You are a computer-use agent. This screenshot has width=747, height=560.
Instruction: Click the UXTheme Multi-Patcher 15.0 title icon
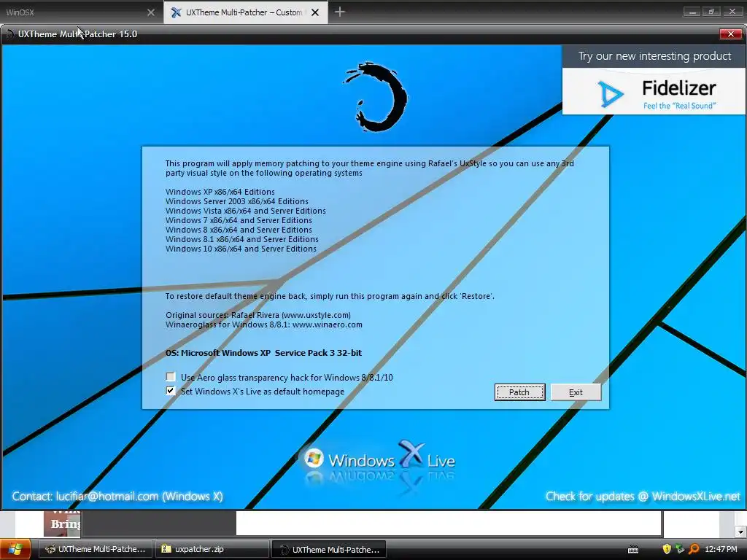(x=9, y=34)
